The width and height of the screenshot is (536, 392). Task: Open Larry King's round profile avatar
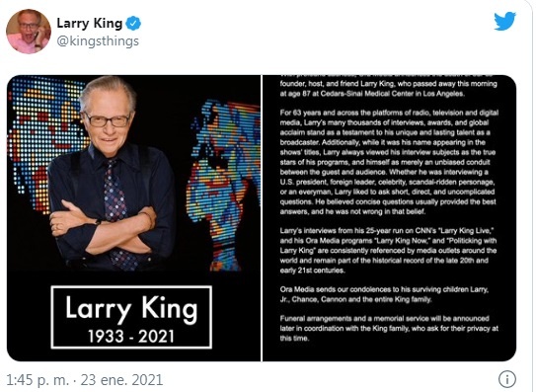(x=29, y=32)
